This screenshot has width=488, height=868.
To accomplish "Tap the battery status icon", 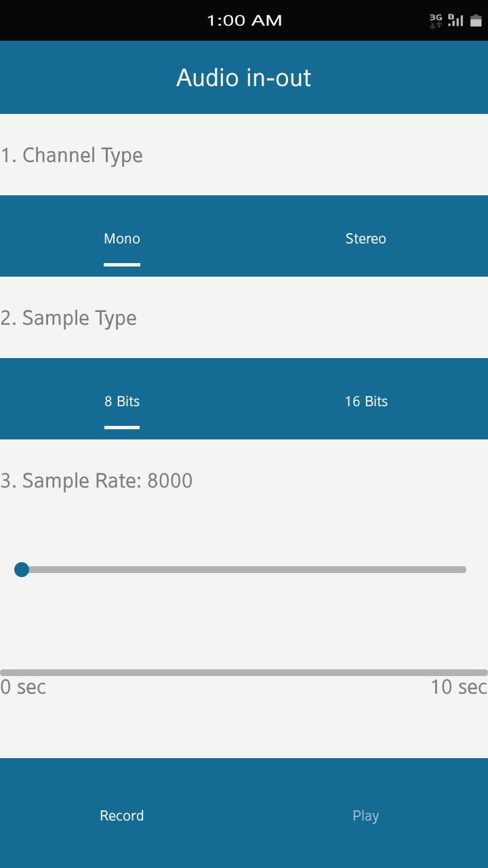I will (x=476, y=21).
